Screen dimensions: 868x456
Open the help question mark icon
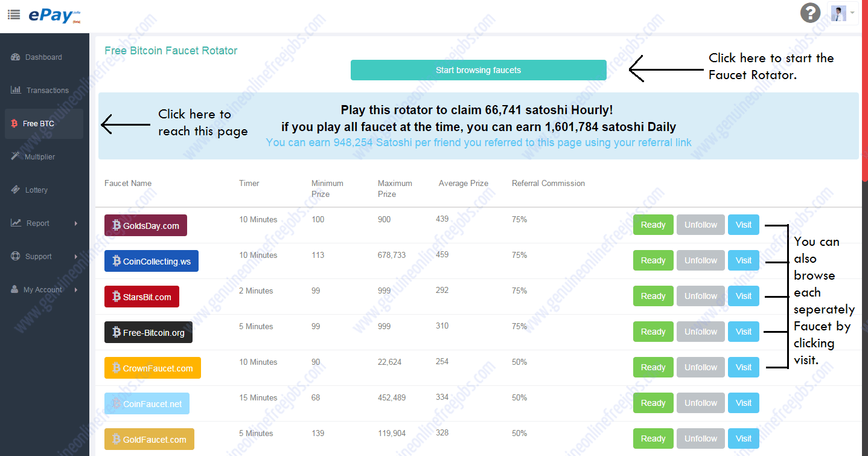click(x=811, y=13)
